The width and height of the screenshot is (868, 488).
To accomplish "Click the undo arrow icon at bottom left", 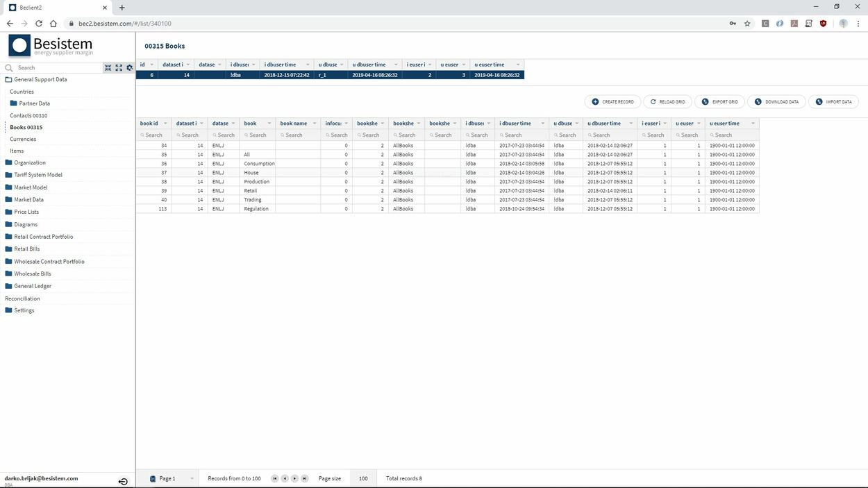I will [x=123, y=481].
